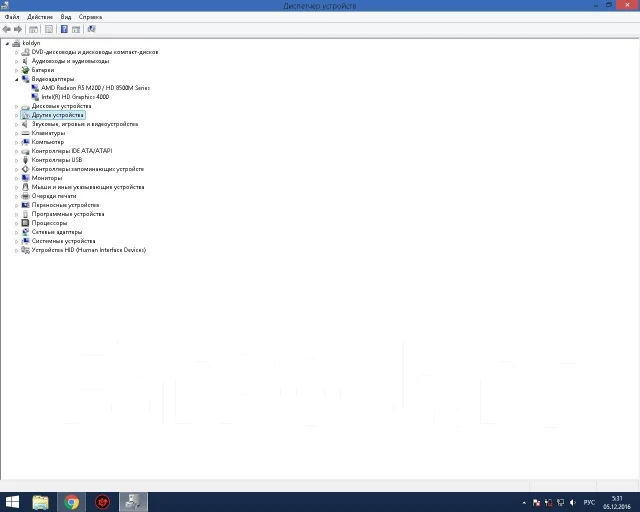Scan for hardware changes toolbar icon

(x=91, y=29)
